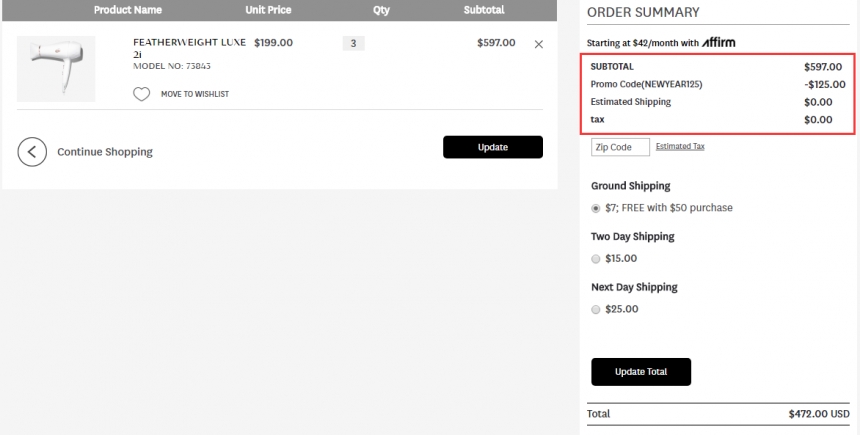The height and width of the screenshot is (435, 860).
Task: Click the Update Total button
Action: [641, 372]
